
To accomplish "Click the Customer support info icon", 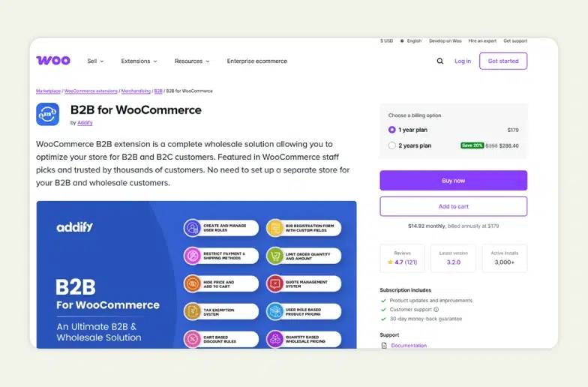I will tap(436, 309).
